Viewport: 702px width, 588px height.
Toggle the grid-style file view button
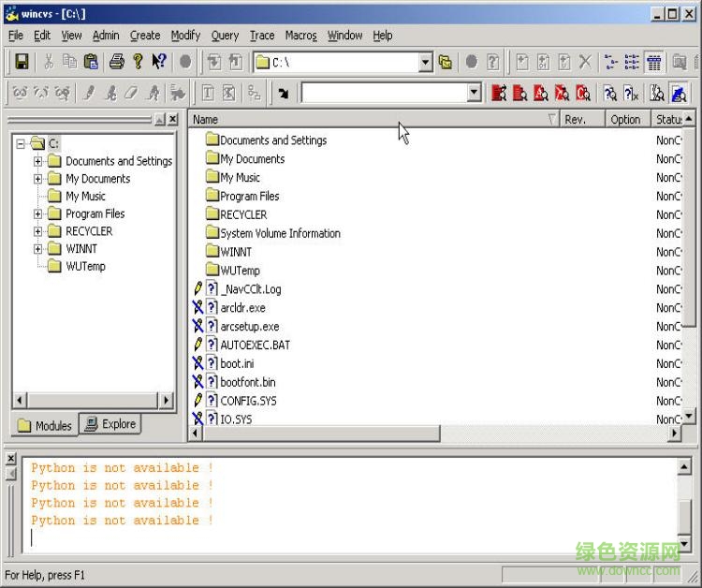coord(654,62)
